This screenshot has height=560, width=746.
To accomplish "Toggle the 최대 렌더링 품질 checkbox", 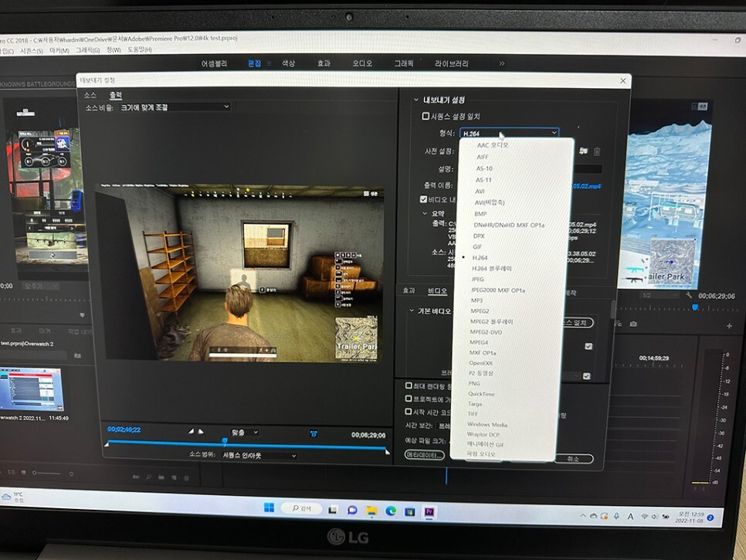I will click(409, 385).
